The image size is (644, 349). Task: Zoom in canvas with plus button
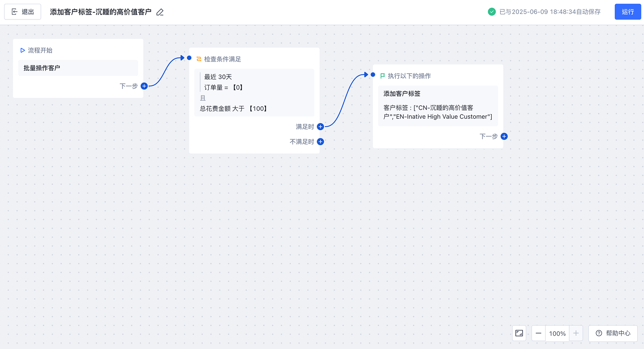click(x=576, y=333)
